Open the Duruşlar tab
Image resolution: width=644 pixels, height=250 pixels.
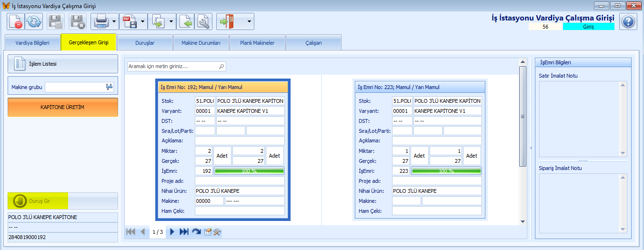pos(145,42)
